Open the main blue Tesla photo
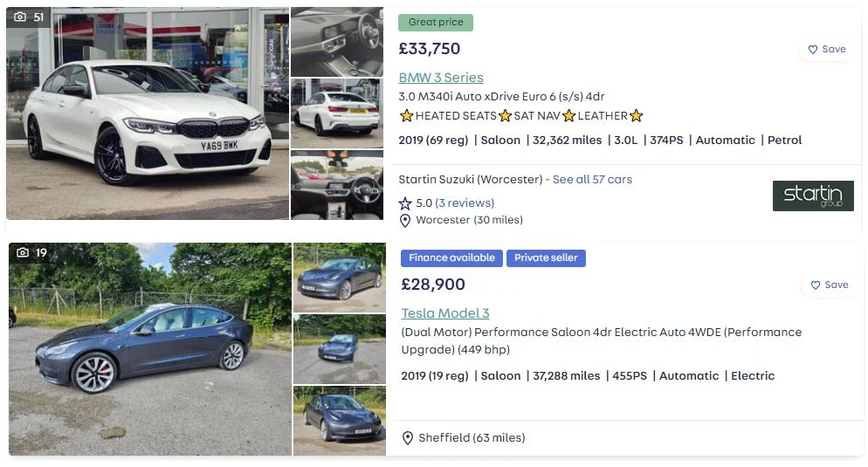 [x=150, y=349]
